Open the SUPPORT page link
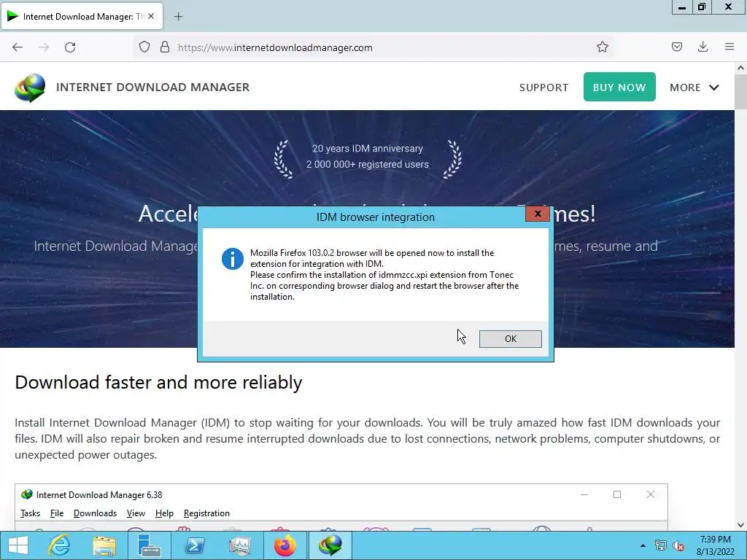Image resolution: width=747 pixels, height=560 pixels. [543, 87]
